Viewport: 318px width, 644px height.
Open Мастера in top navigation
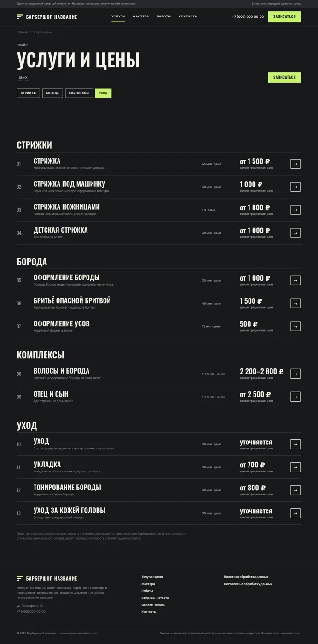[x=141, y=17]
